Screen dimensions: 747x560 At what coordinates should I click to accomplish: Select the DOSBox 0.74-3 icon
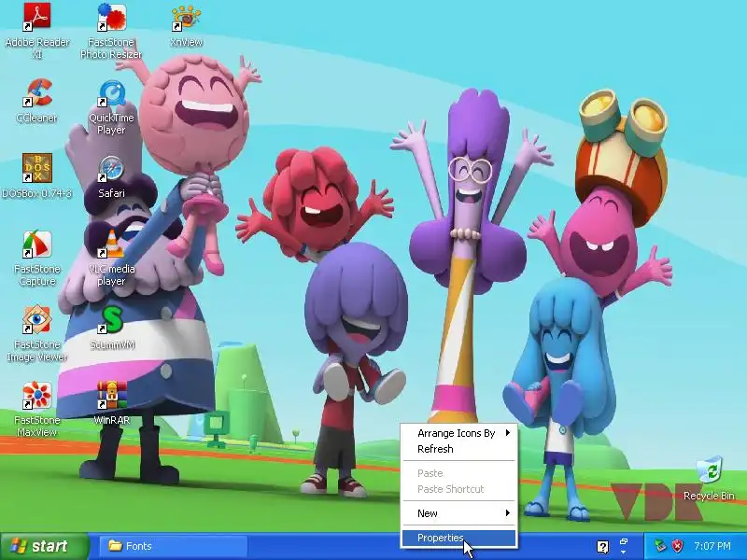coord(37,168)
